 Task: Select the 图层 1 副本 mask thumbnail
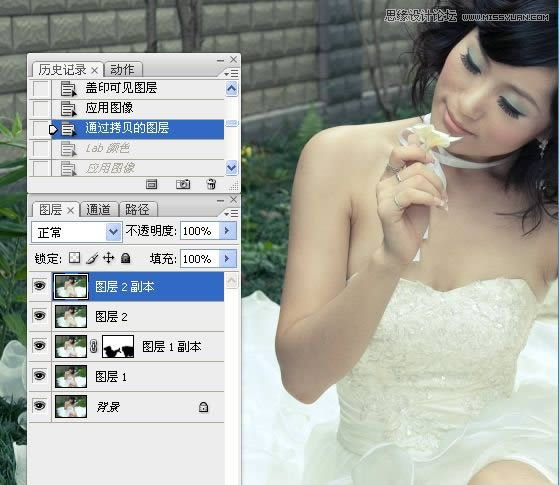(x=118, y=346)
